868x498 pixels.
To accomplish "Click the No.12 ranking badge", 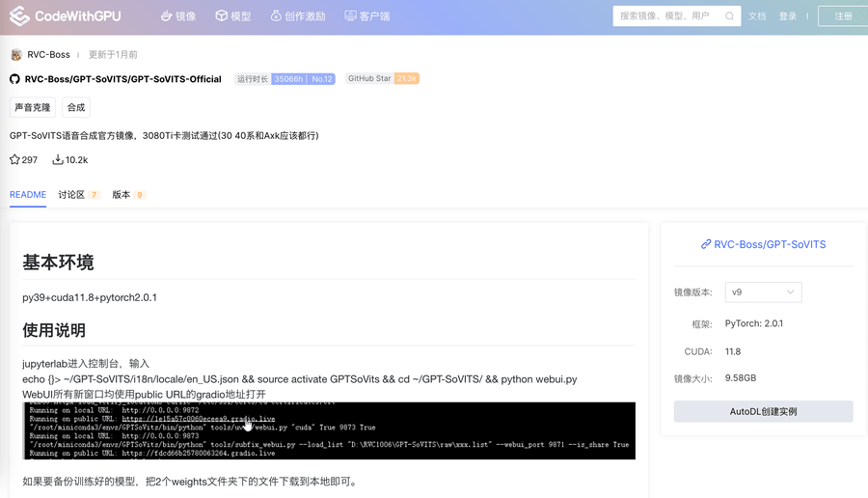I will pos(321,79).
